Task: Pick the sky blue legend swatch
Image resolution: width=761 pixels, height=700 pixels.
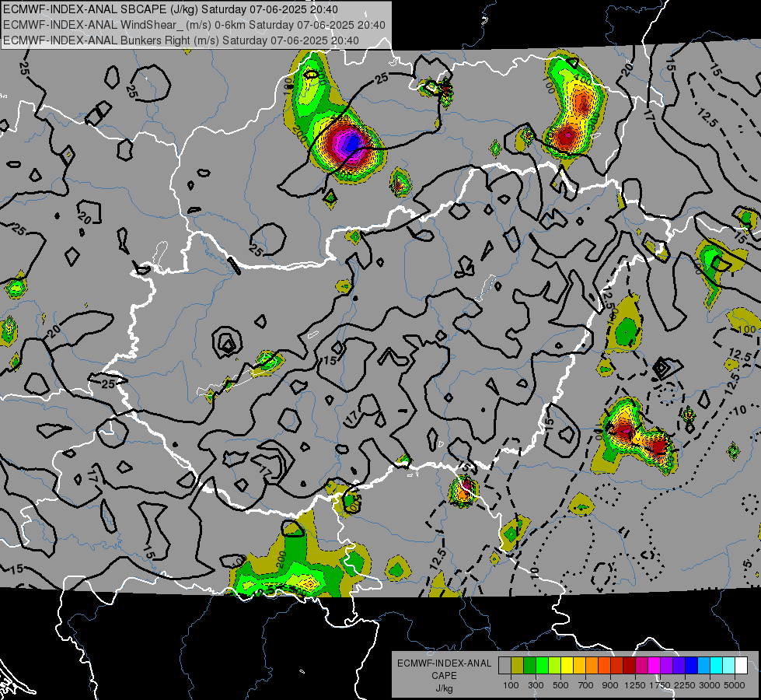Action: point(704,666)
